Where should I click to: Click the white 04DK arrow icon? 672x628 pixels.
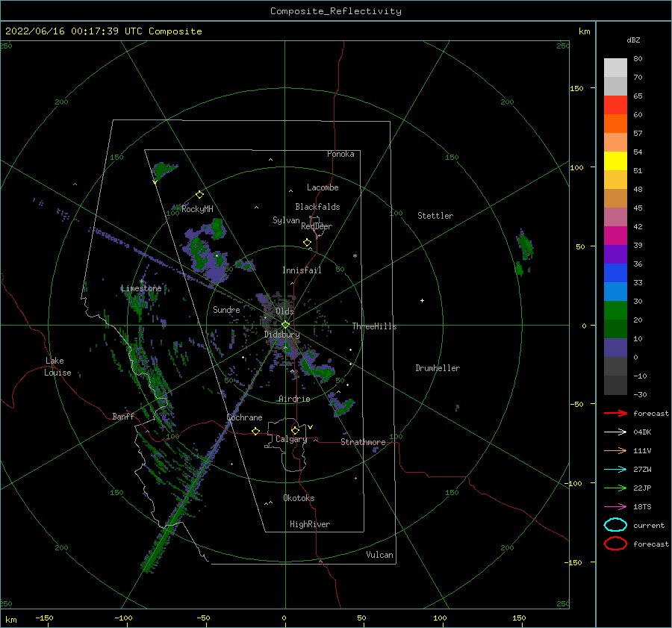(615, 432)
